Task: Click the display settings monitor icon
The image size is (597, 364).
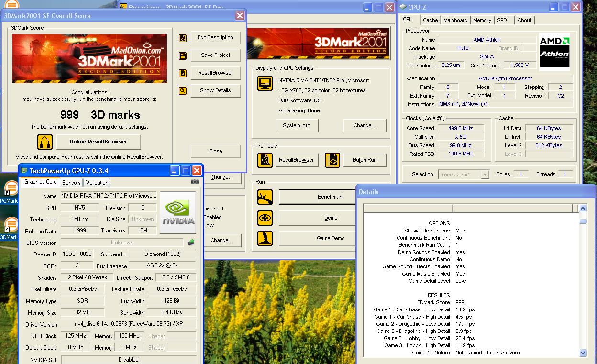Action: point(265,83)
